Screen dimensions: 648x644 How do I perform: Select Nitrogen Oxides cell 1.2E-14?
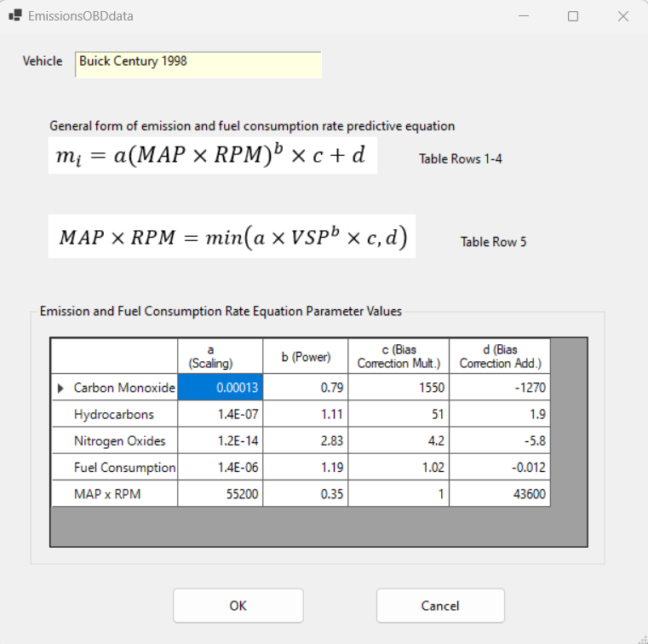point(221,440)
